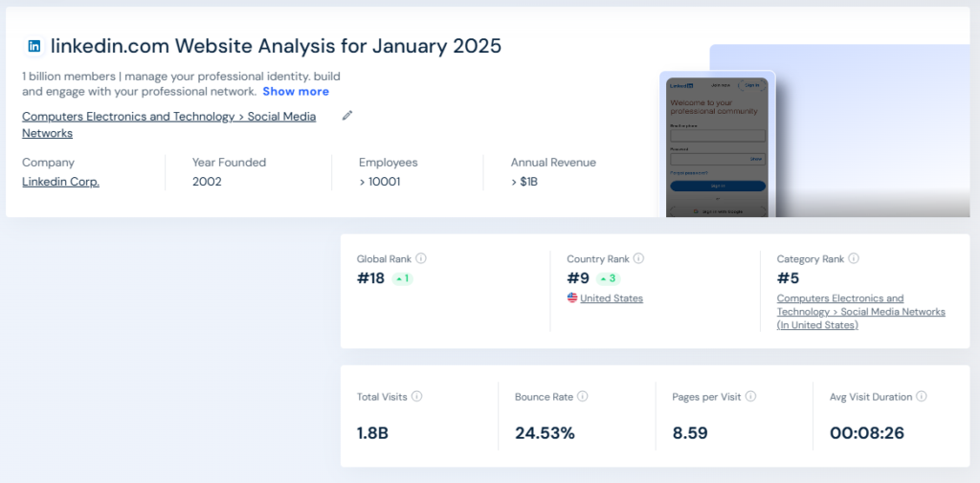Click the Annual Revenue label
This screenshot has height=483, width=980.
553,163
